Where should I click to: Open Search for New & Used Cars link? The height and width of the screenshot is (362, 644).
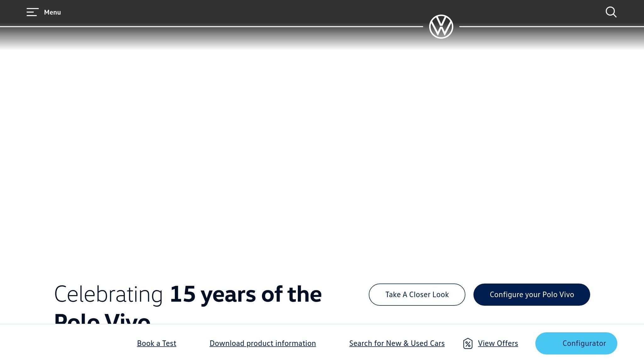pos(397,343)
